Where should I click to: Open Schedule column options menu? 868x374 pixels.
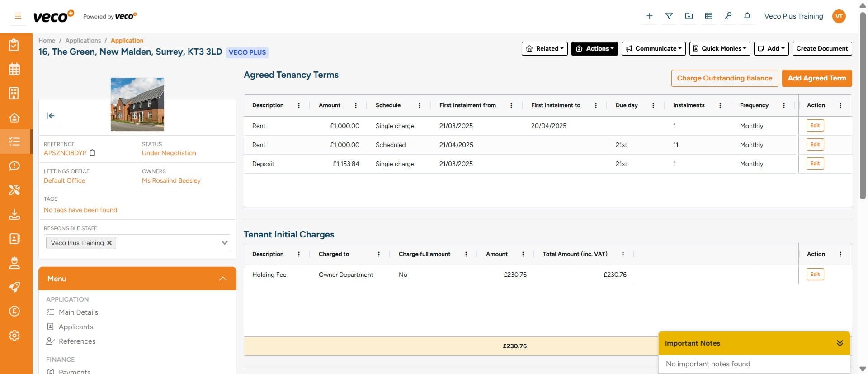coord(420,105)
